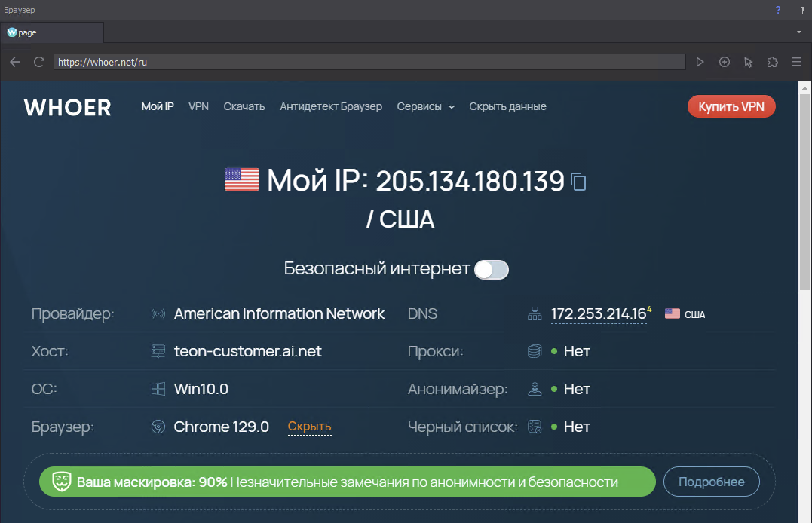Select the cursor pointer icon in the toolbar

pyautogui.click(x=749, y=62)
